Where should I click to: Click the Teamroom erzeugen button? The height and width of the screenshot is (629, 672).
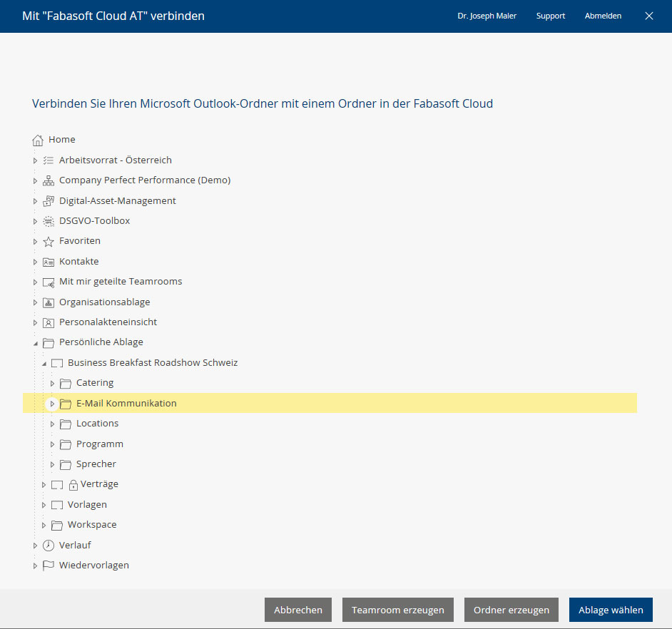click(398, 610)
